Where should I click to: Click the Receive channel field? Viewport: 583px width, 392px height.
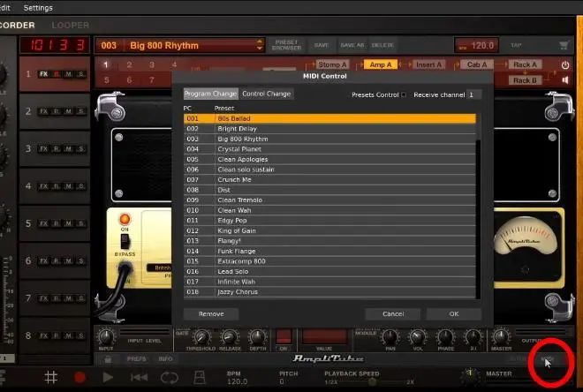[x=474, y=94]
